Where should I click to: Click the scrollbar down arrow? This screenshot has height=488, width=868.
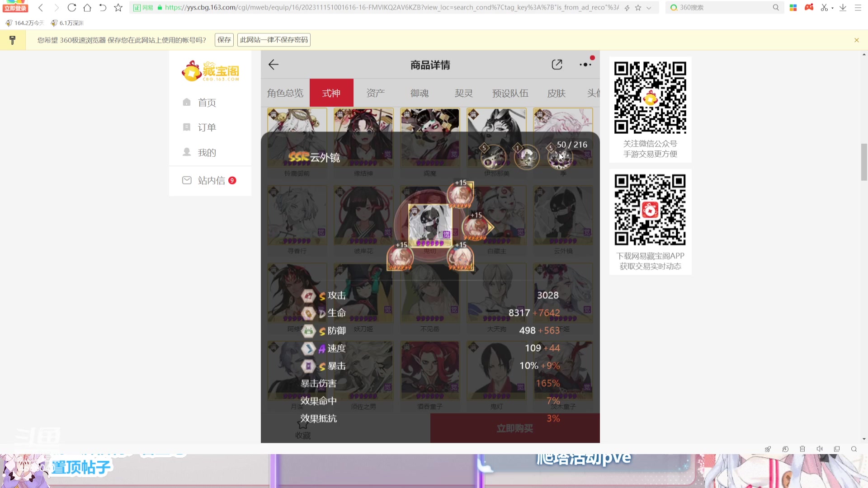pyautogui.click(x=864, y=439)
